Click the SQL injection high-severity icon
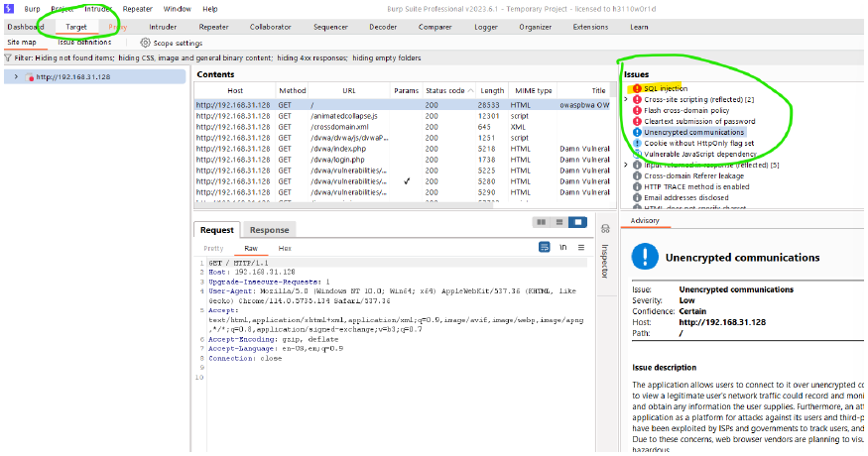 point(637,88)
